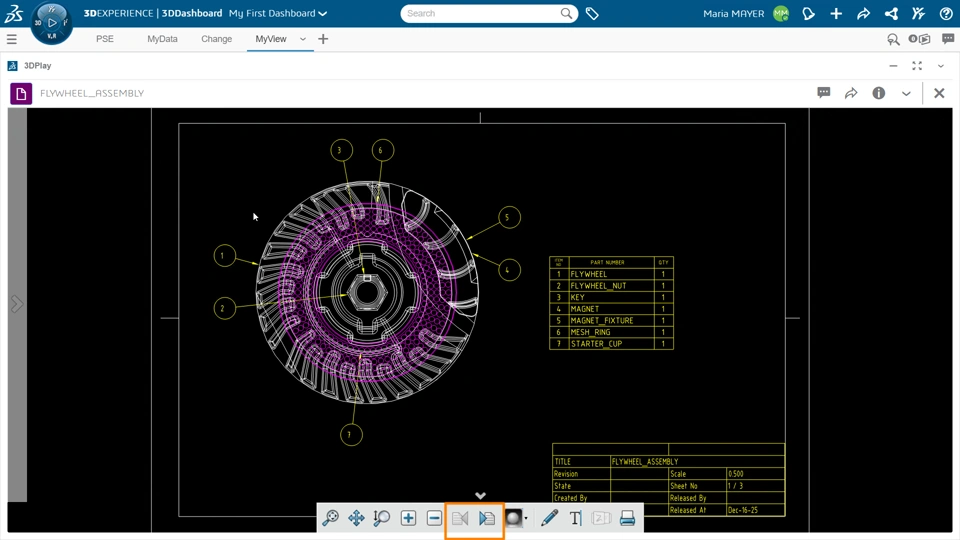This screenshot has height=540, width=960.
Task: Click the render style sphere icon
Action: tap(514, 519)
